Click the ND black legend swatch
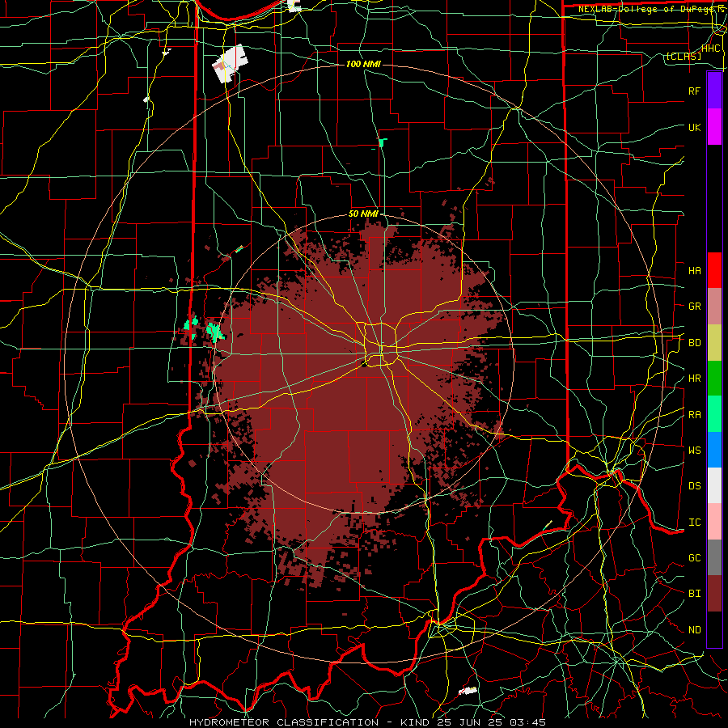The height and width of the screenshot is (728, 728). click(x=714, y=629)
